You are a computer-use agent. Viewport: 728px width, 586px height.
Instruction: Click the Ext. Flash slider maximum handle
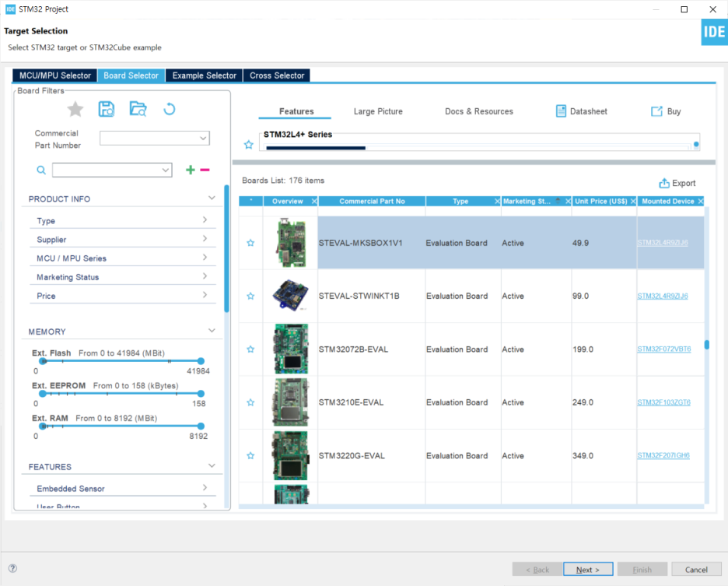pos(201,361)
